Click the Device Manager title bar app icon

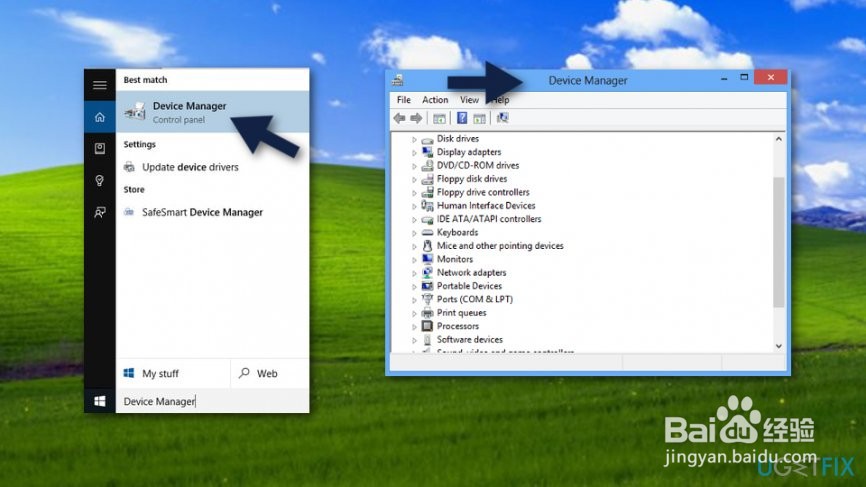click(x=397, y=81)
